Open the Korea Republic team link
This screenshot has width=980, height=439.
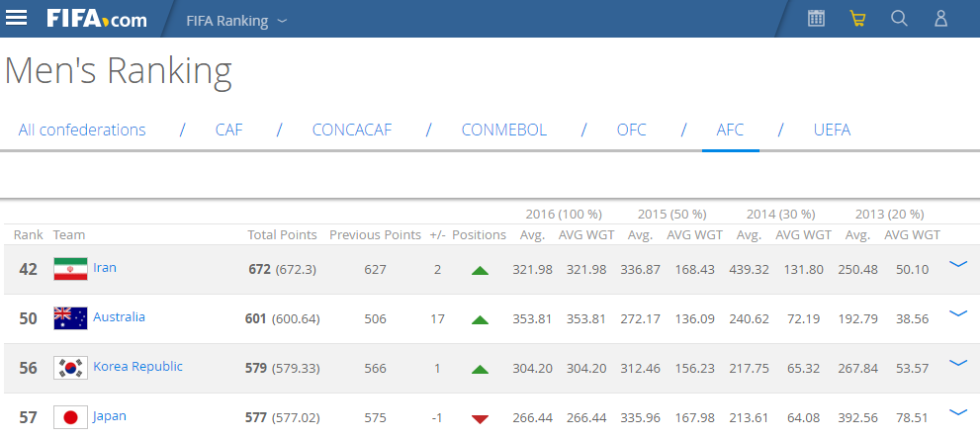[x=137, y=367]
